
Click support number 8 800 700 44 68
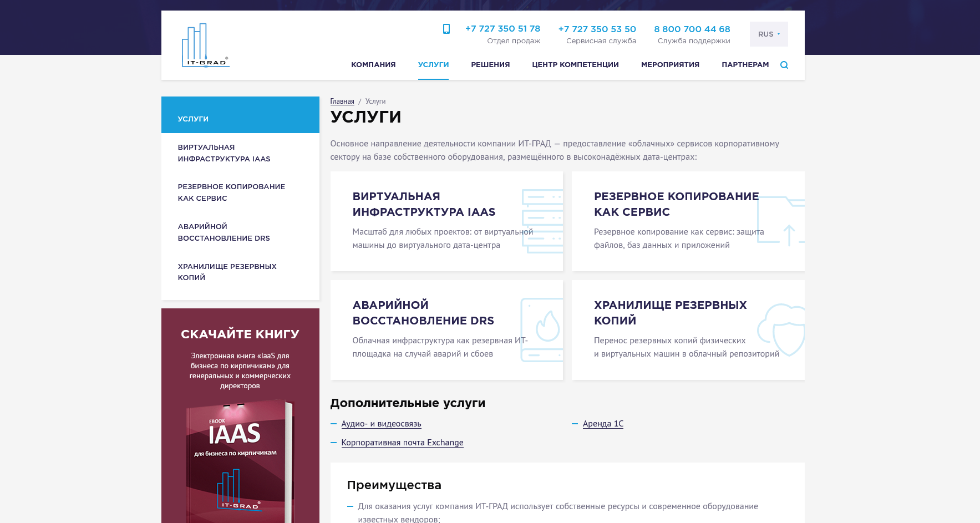point(692,29)
